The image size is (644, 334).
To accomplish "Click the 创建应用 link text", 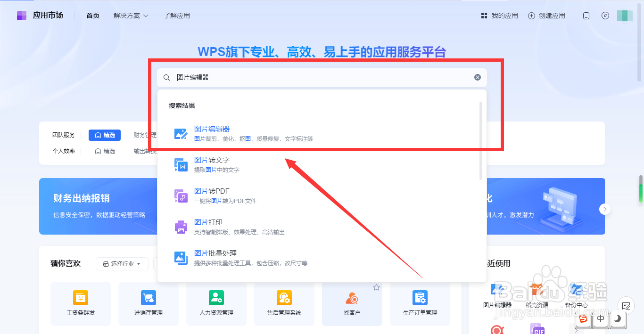I will pyautogui.click(x=552, y=16).
